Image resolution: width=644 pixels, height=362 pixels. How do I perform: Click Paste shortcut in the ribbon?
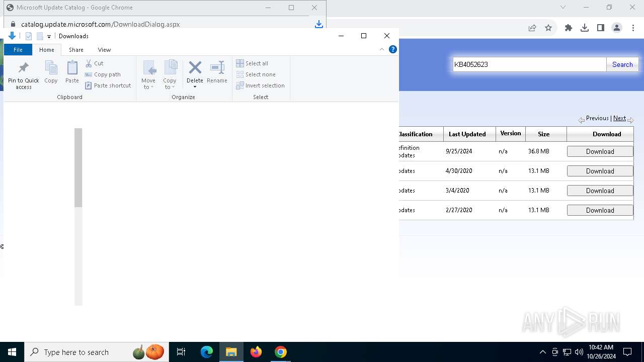108,85
